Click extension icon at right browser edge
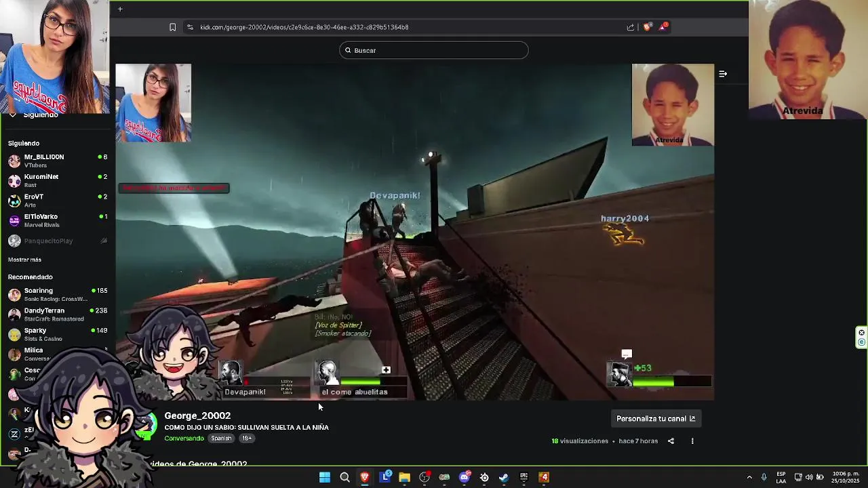868x488 pixels. click(x=862, y=338)
